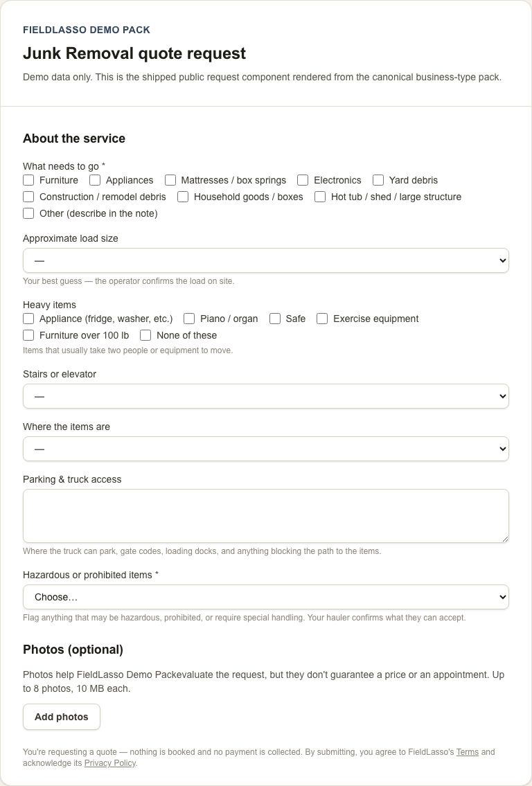Check the Electronics checkbox
The image size is (532, 786).
pos(303,180)
